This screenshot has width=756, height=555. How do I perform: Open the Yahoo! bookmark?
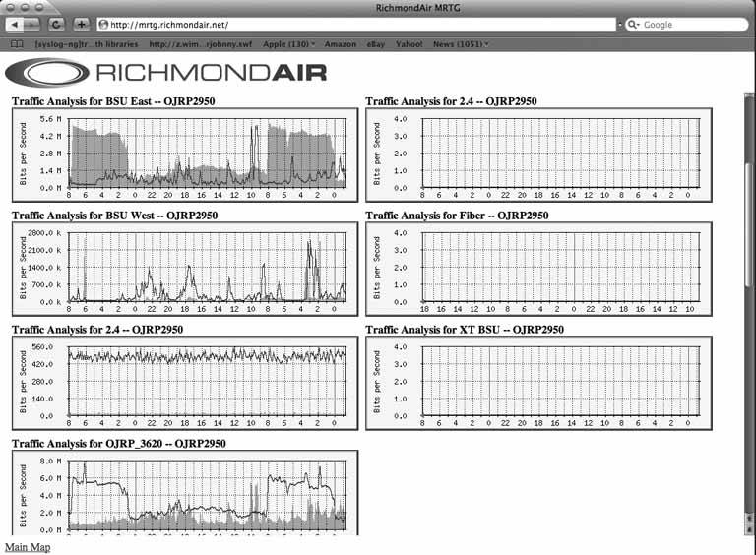point(409,44)
